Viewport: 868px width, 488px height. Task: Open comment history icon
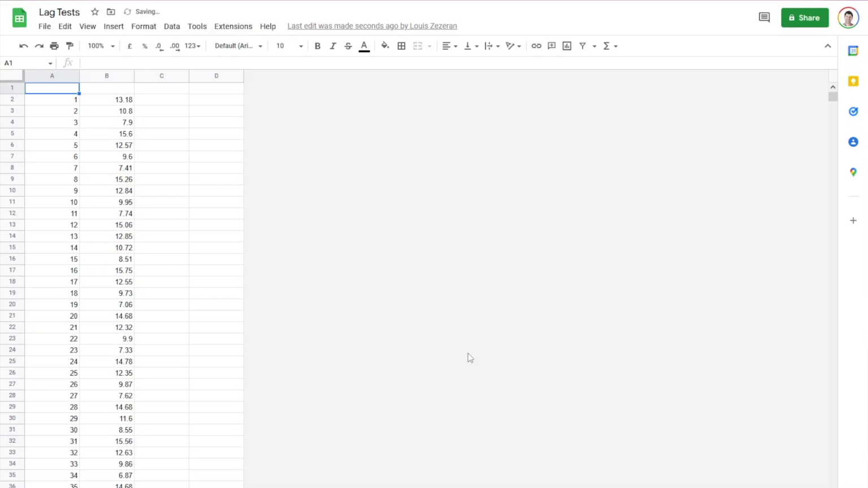coord(764,18)
